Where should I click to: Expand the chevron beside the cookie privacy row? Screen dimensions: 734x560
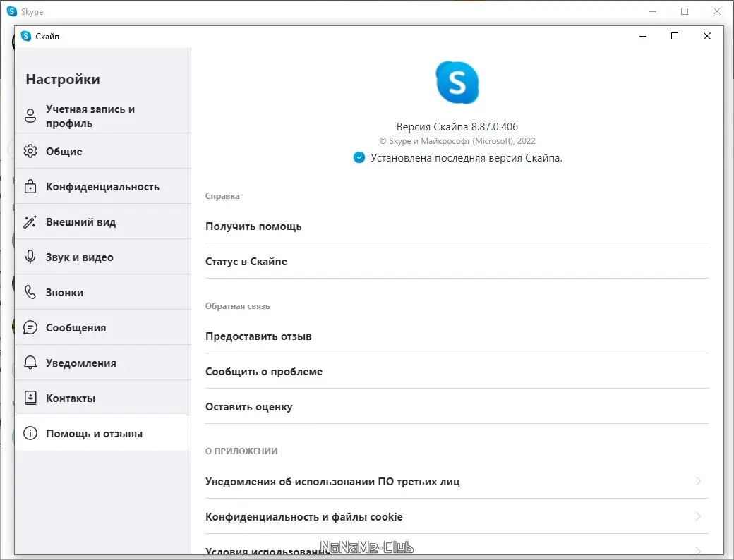point(698,516)
